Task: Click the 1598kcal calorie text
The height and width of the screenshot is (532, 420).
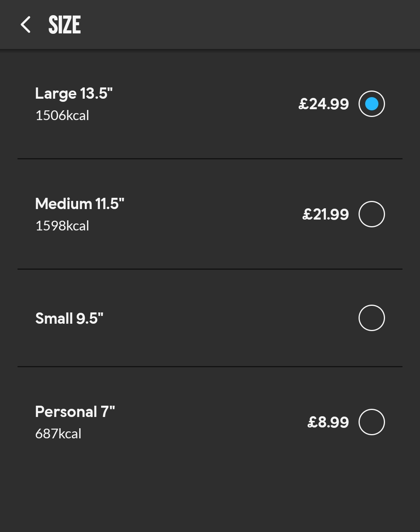Action: pos(62,226)
